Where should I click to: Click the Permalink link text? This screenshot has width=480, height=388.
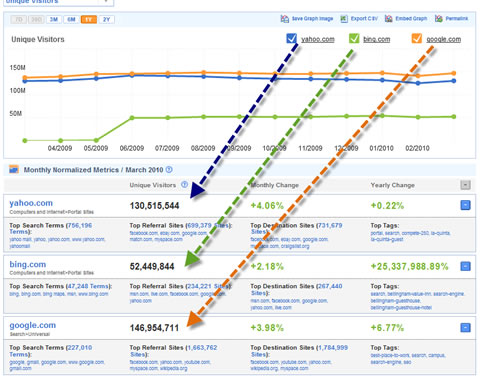(x=457, y=19)
